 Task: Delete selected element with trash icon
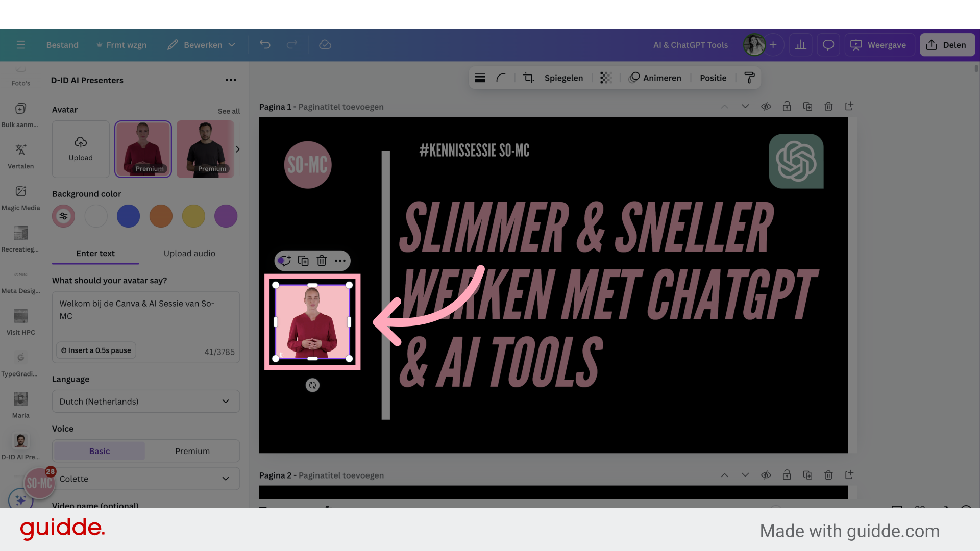tap(322, 261)
